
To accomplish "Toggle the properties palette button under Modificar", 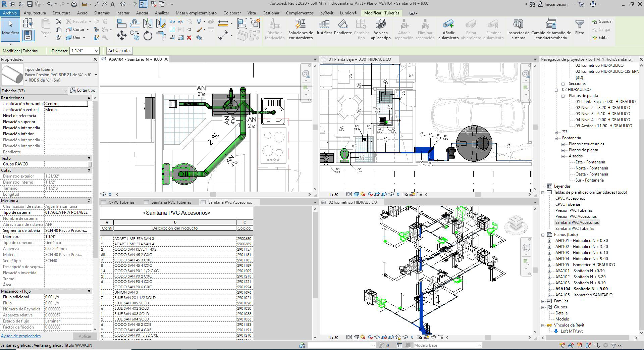I will click(28, 36).
